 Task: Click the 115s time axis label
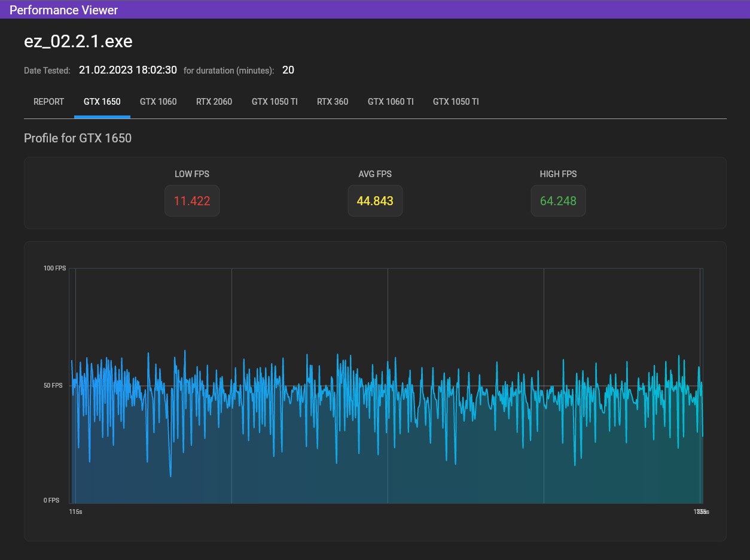(75, 512)
